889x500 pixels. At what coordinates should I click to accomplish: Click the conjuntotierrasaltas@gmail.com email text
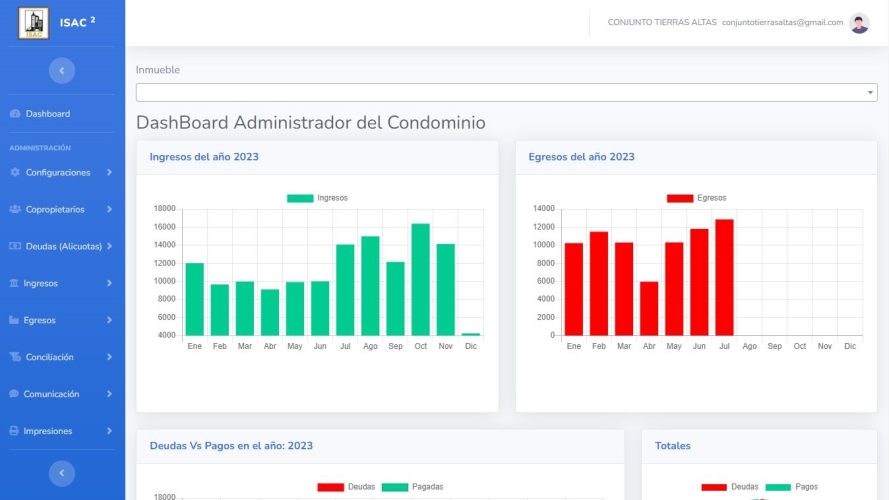coord(782,22)
